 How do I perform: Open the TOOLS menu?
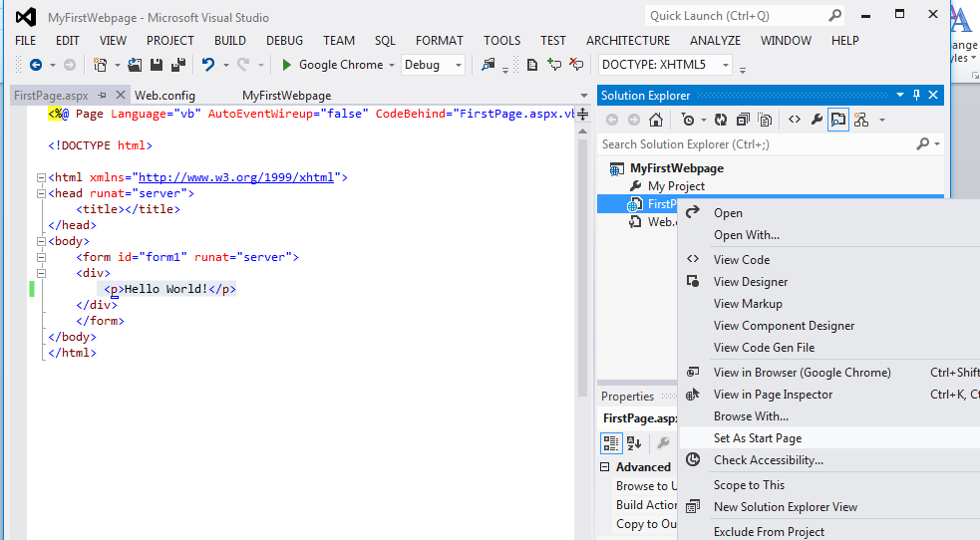pyautogui.click(x=501, y=41)
